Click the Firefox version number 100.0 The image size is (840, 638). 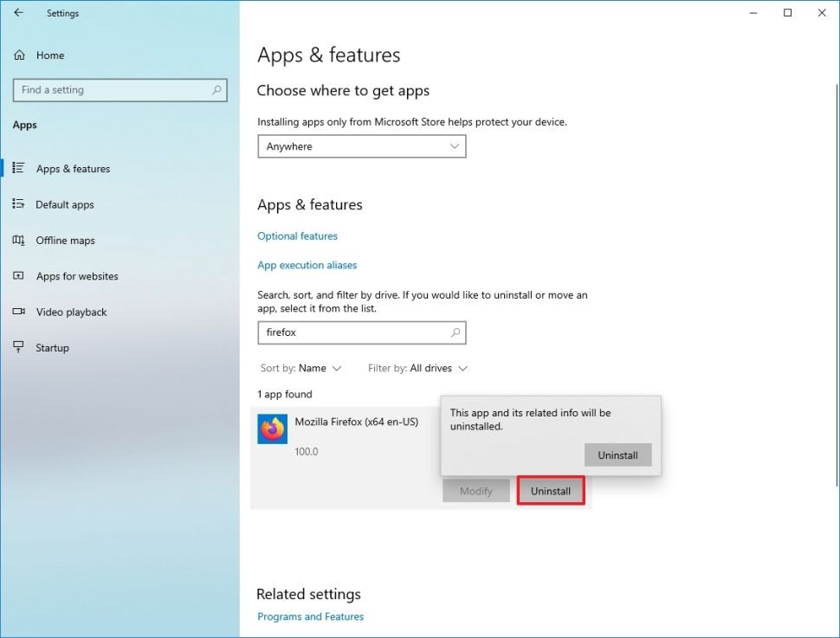coord(307,452)
